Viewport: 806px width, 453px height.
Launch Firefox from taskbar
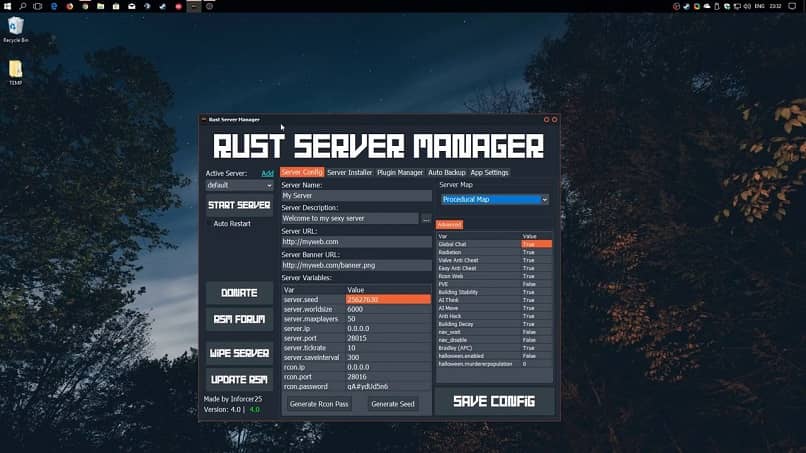click(x=69, y=6)
